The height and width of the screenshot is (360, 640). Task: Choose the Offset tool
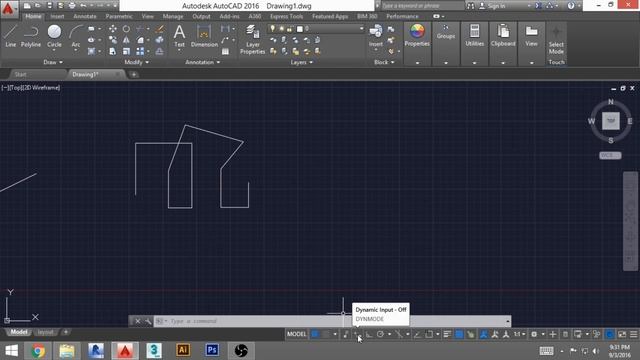pos(160,51)
